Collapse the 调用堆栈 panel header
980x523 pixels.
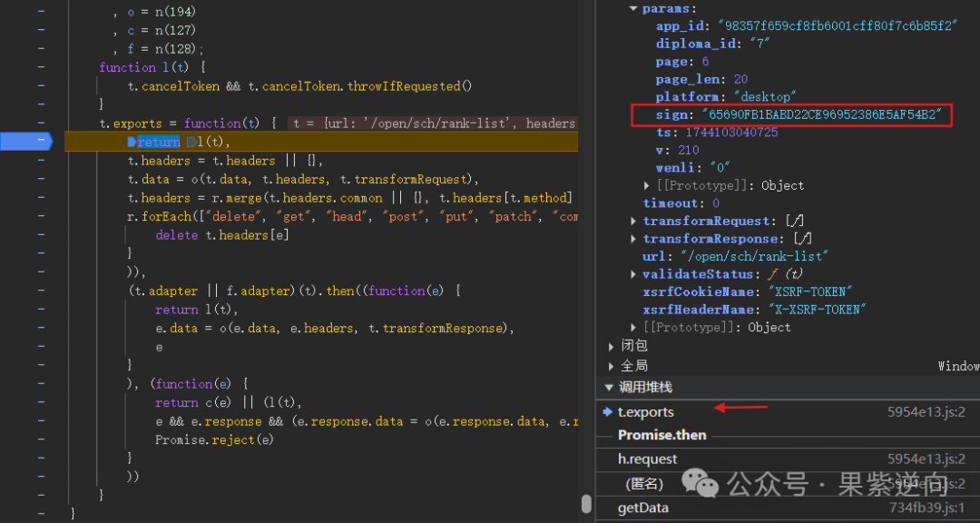(x=609, y=388)
